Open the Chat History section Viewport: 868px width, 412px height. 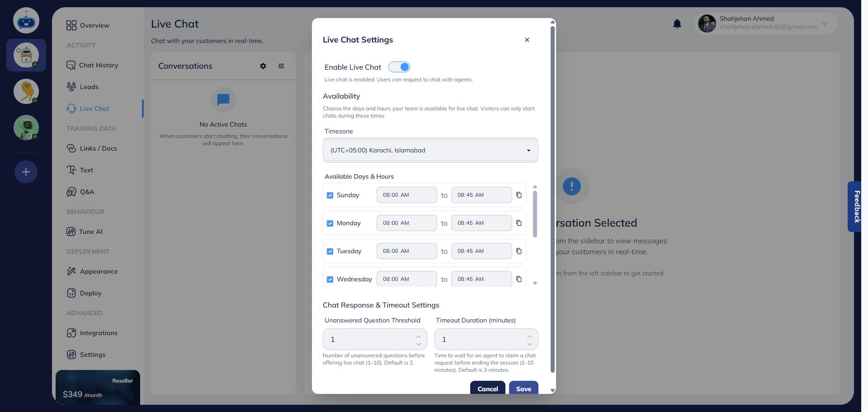point(99,65)
